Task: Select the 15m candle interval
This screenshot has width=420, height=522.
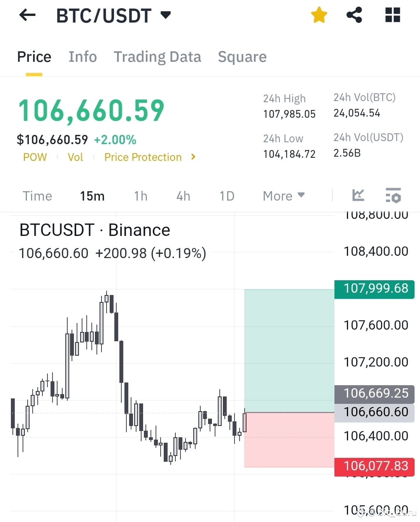Action: pos(92,196)
